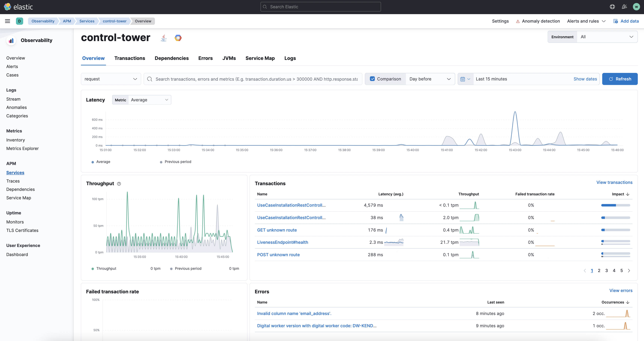Open Anomalies under Logs in sidebar
Image resolution: width=644 pixels, height=341 pixels.
17,107
